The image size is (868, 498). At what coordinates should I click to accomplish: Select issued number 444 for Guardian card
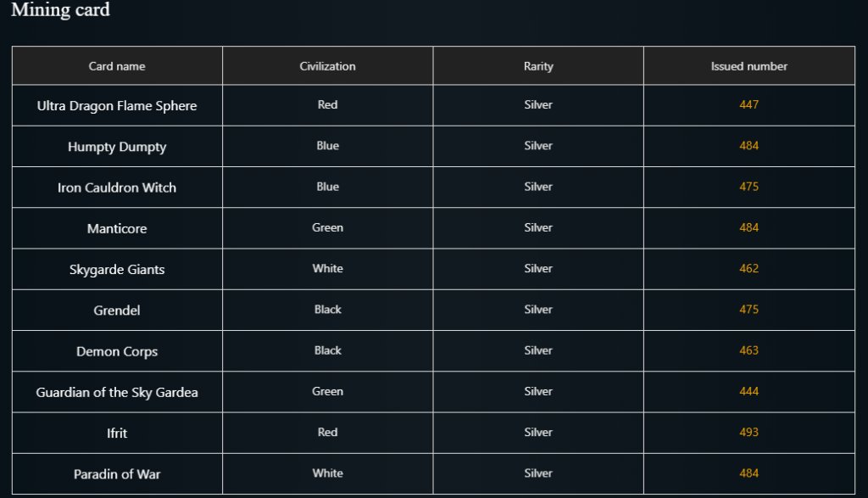click(748, 392)
